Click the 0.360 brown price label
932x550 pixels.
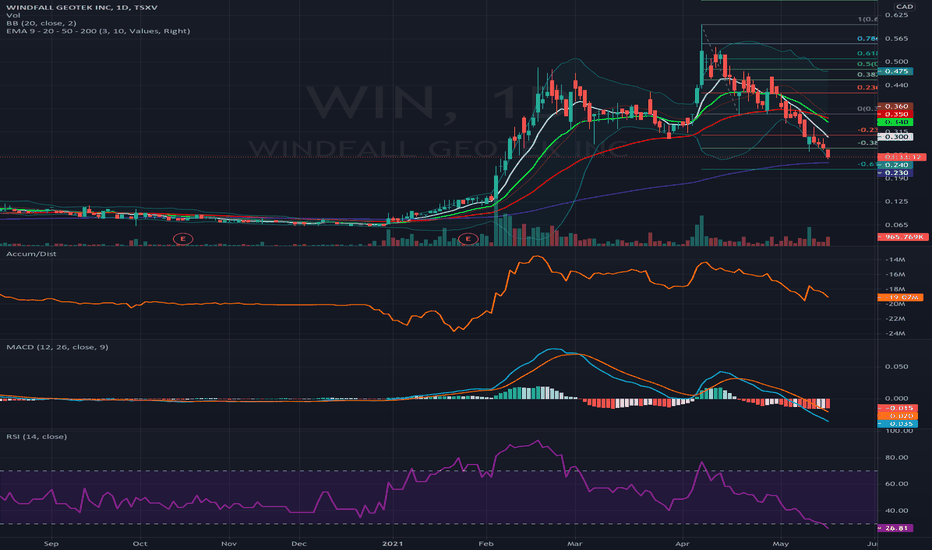pyautogui.click(x=895, y=106)
